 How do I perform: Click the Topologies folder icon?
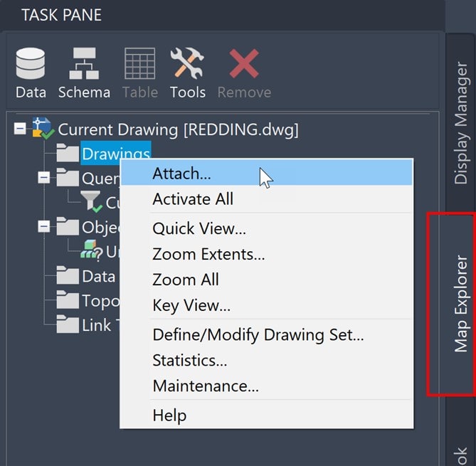coord(68,300)
